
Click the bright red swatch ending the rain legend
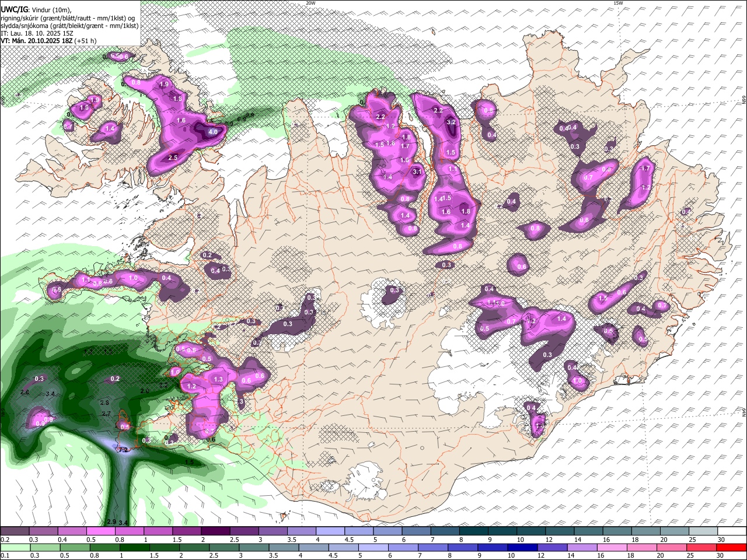pos(732,548)
